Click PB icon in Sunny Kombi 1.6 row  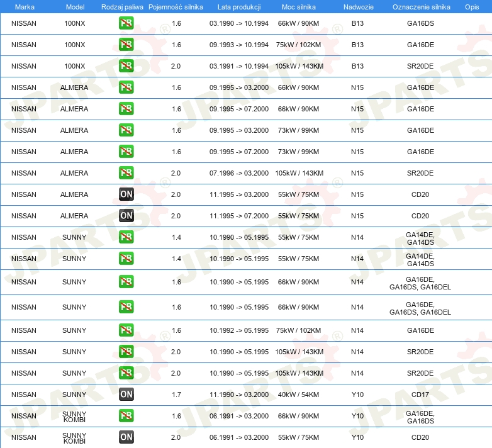point(126,416)
